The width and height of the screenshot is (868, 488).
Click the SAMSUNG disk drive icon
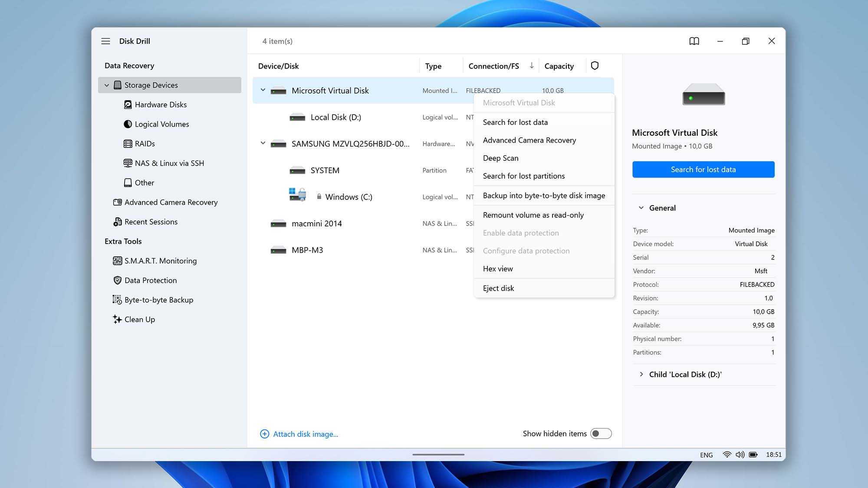pyautogui.click(x=278, y=144)
